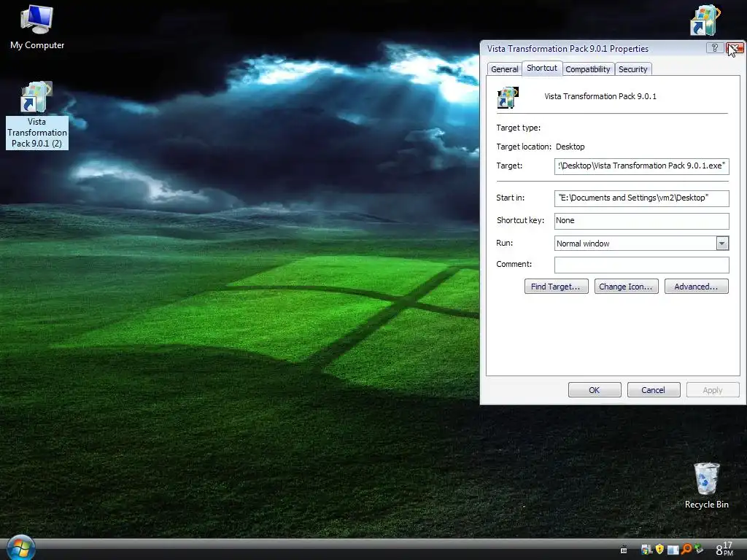Click the yellow security shield tray icon
This screenshot has width=747, height=560.
(x=659, y=549)
